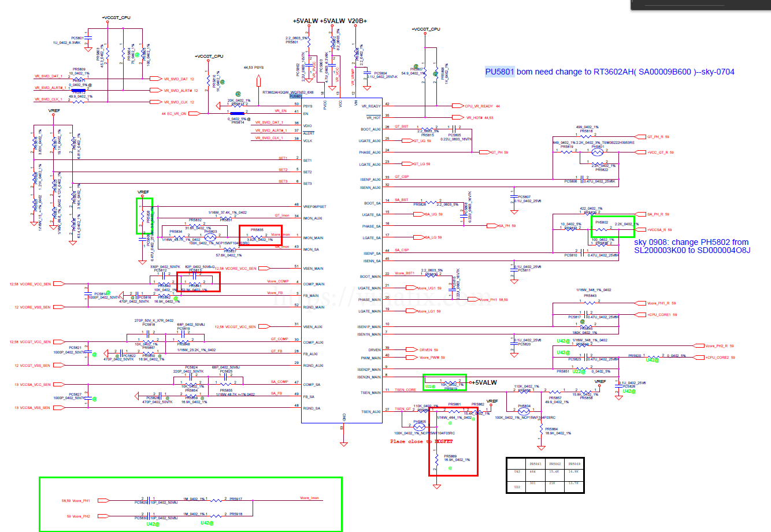Click the PR5861 header cell in table

pyautogui.click(x=535, y=464)
